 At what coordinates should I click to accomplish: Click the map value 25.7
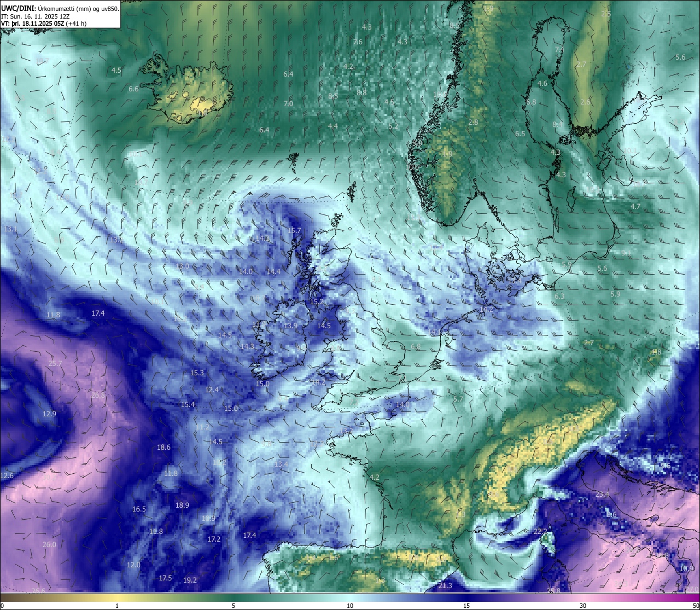[x=55, y=363]
